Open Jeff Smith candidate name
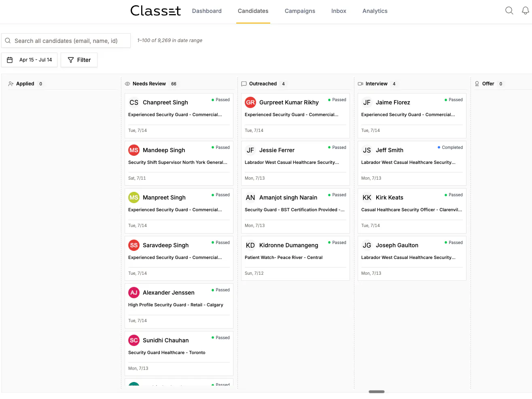This screenshot has width=532, height=399. (x=389, y=150)
